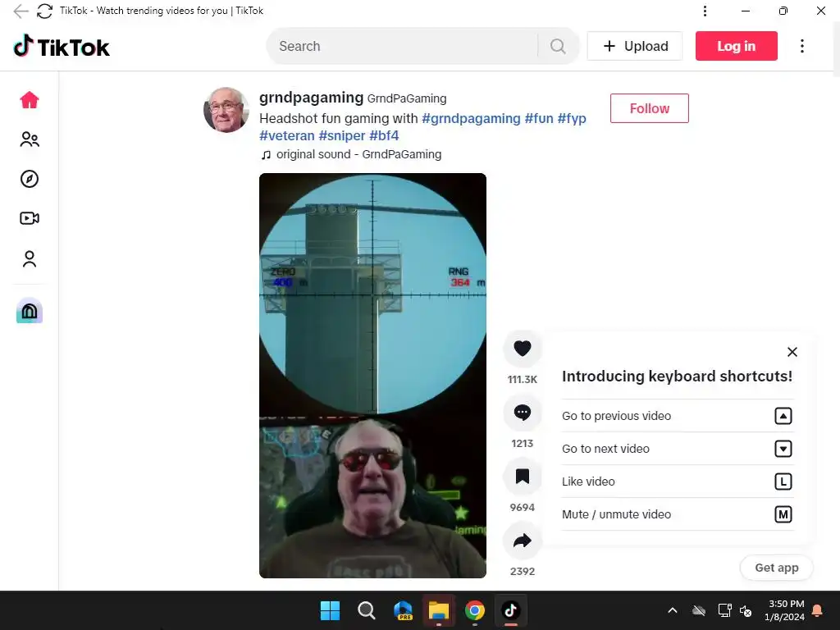Viewport: 840px width, 630px height.
Task: Reload the page with refresh icon
Action: pyautogui.click(x=44, y=11)
